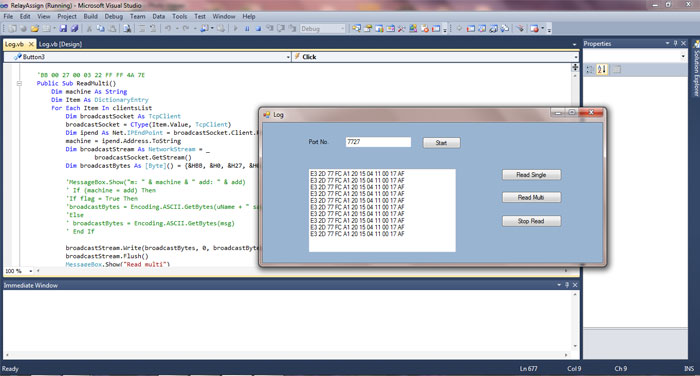Viewport: 700px width, 376px height.
Task: Click the Port No. field showing 7727
Action: 378,142
